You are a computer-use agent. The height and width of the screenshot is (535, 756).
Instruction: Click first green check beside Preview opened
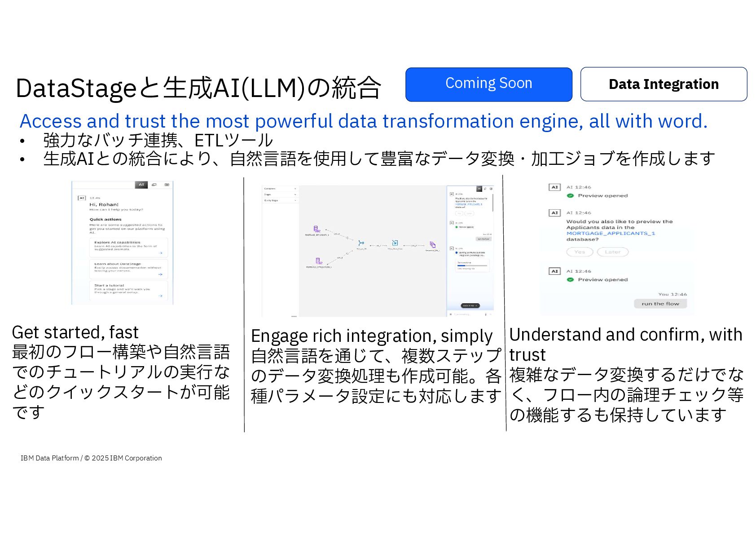570,195
